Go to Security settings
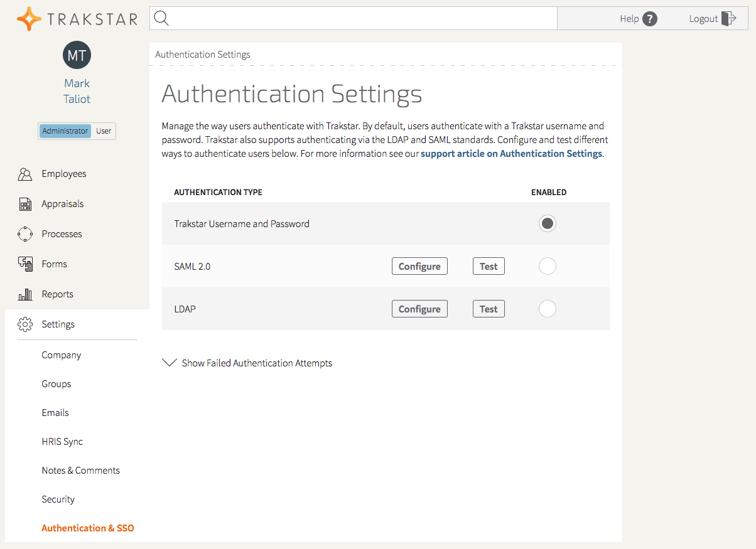Screen dimensions: 756x549 (58, 499)
